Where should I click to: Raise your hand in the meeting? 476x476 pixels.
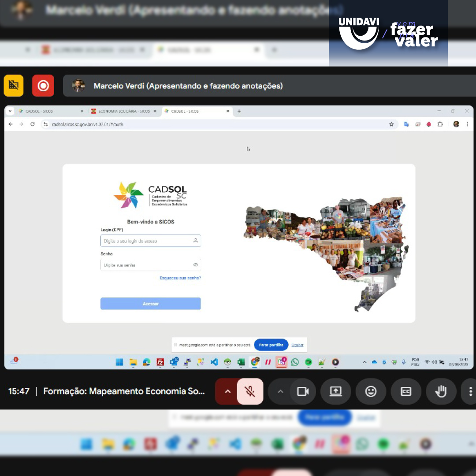pos(441,391)
